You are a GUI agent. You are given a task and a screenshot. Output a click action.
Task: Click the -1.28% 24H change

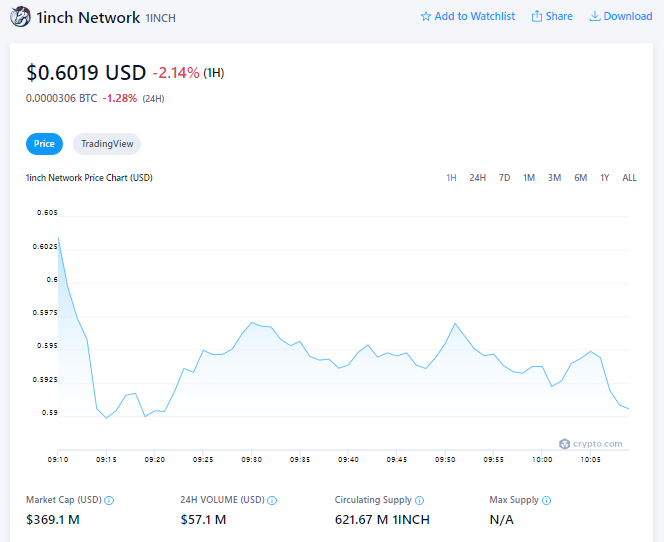tap(120, 98)
